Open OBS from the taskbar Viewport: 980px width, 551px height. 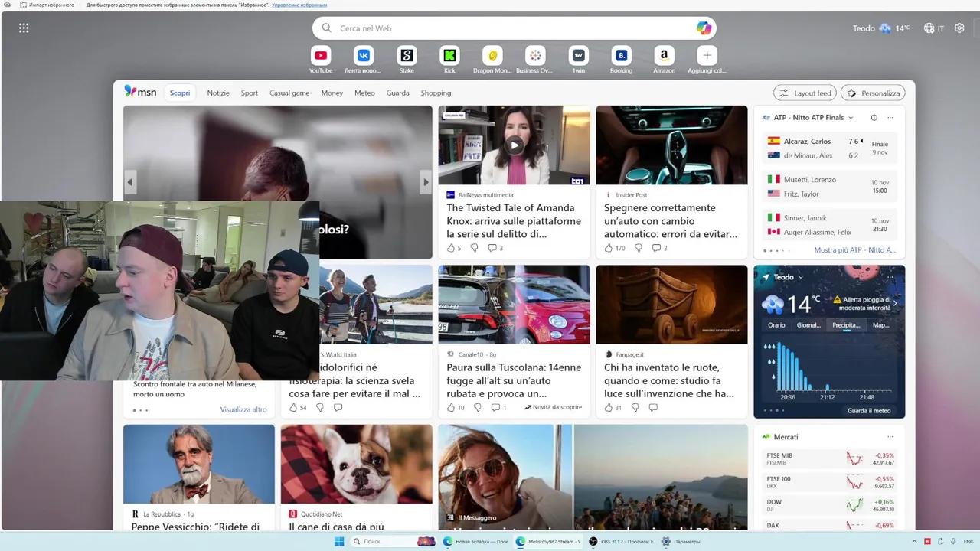tap(619, 542)
